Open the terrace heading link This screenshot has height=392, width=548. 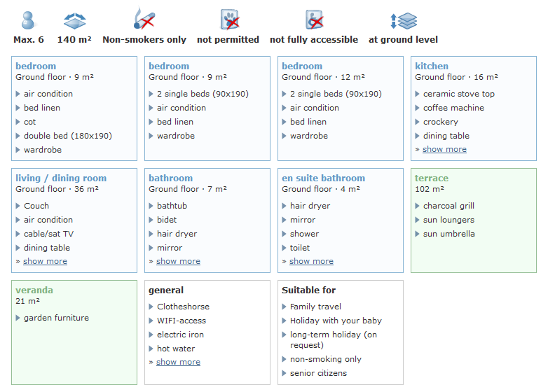click(432, 178)
